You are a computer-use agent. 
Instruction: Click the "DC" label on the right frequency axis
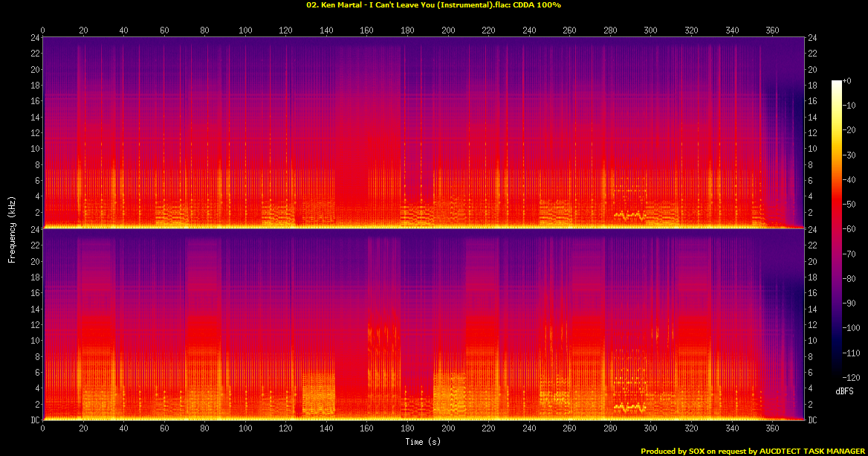[x=813, y=420]
